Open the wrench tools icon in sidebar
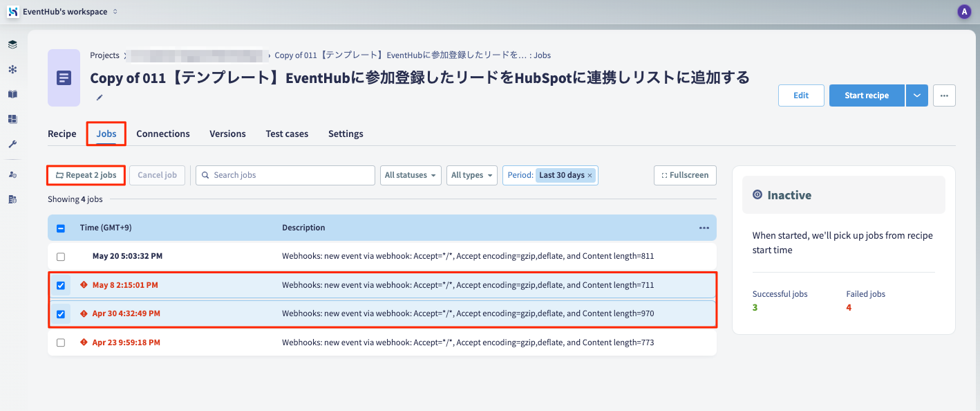The height and width of the screenshot is (411, 980). click(12, 144)
